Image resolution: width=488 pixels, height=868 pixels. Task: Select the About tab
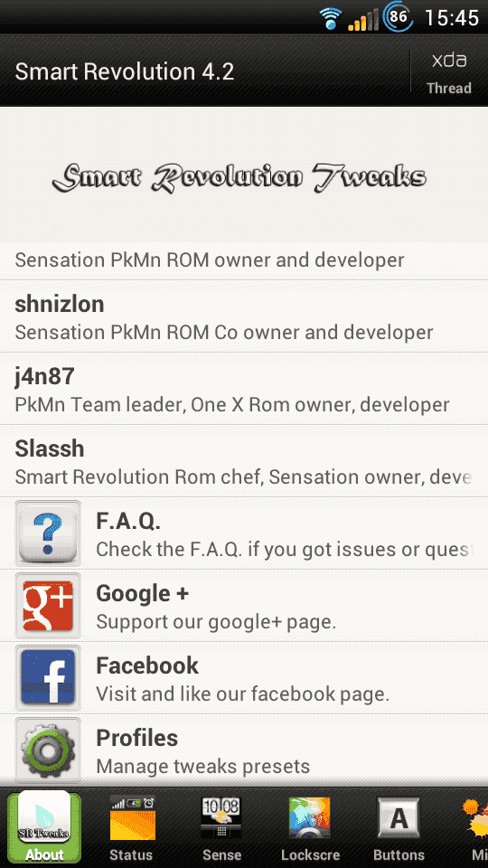(44, 827)
